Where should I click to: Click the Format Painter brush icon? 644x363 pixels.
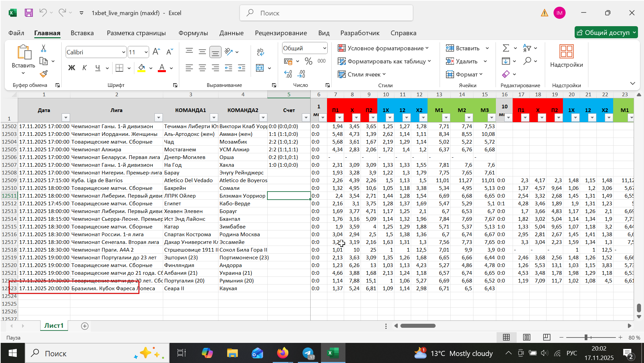(x=44, y=74)
